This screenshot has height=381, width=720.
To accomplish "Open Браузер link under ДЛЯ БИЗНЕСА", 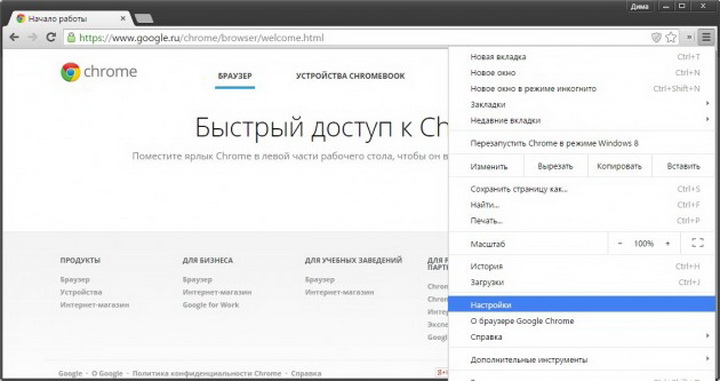I will 197,280.
